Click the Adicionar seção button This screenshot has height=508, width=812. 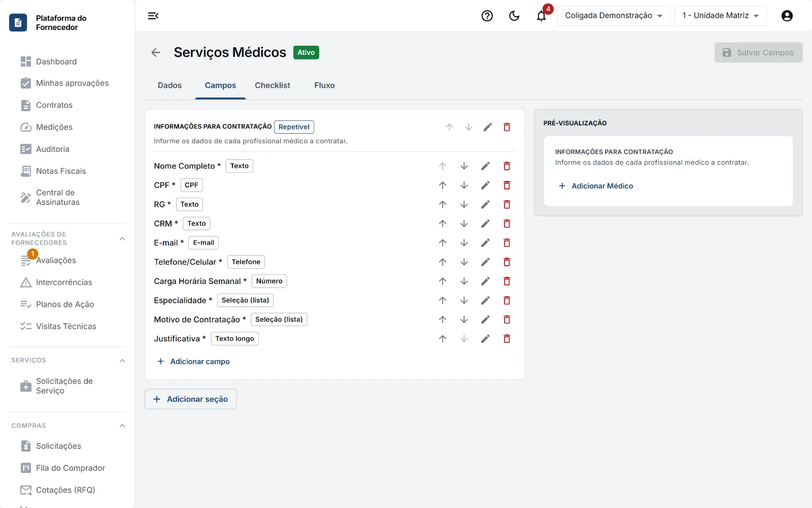191,399
